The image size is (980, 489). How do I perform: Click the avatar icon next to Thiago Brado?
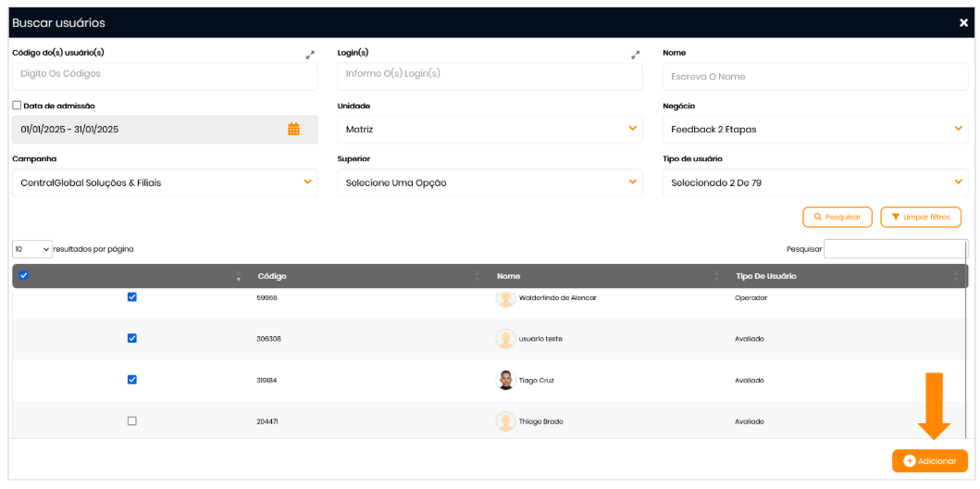(505, 421)
